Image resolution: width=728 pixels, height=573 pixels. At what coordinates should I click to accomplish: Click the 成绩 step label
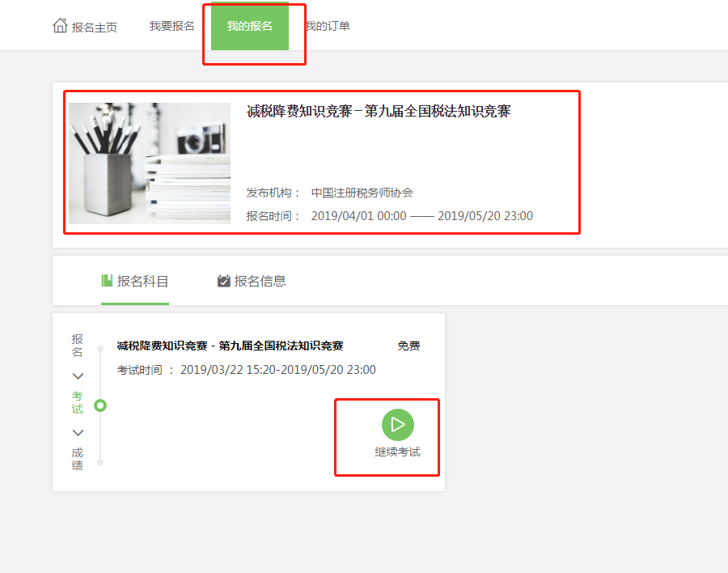coord(77,459)
